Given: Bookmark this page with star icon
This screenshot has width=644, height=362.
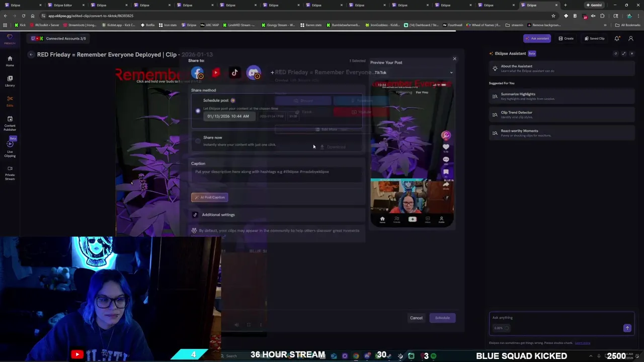Looking at the screenshot, I should click(x=553, y=16).
